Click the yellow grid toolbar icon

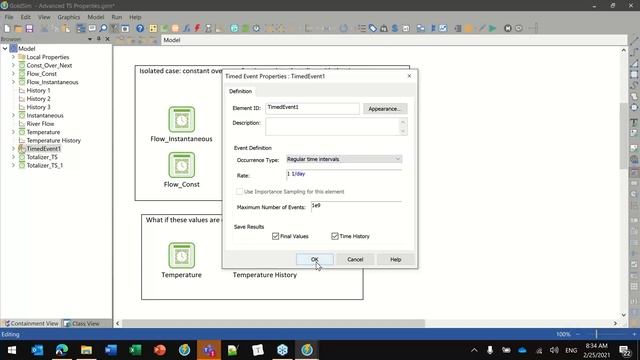pos(153,29)
